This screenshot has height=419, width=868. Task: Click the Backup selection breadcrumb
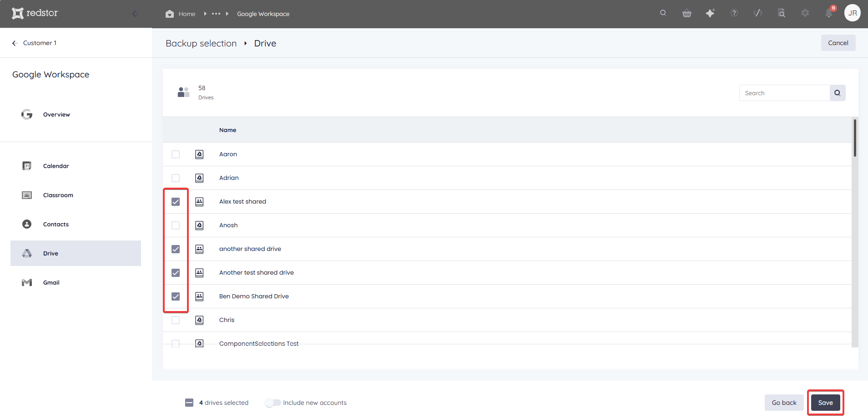point(201,43)
